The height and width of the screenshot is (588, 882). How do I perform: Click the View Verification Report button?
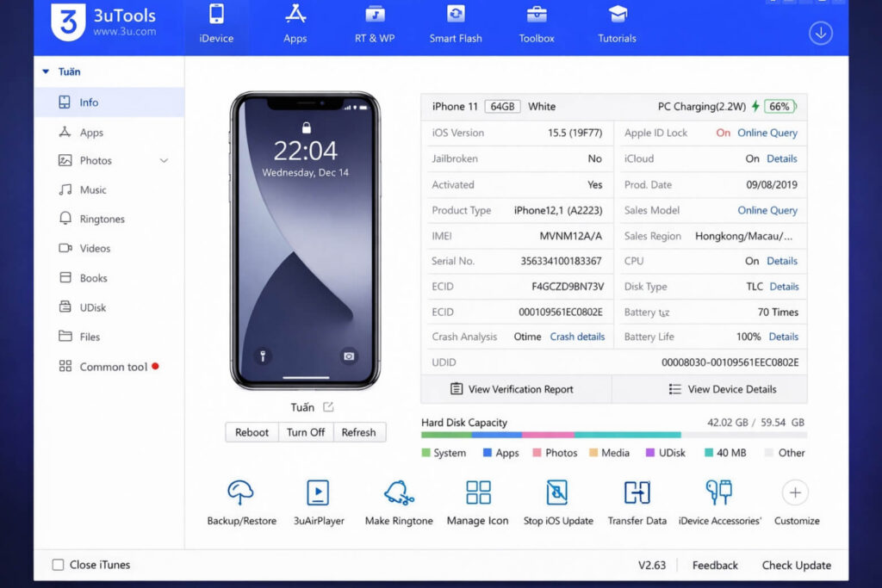point(515,389)
